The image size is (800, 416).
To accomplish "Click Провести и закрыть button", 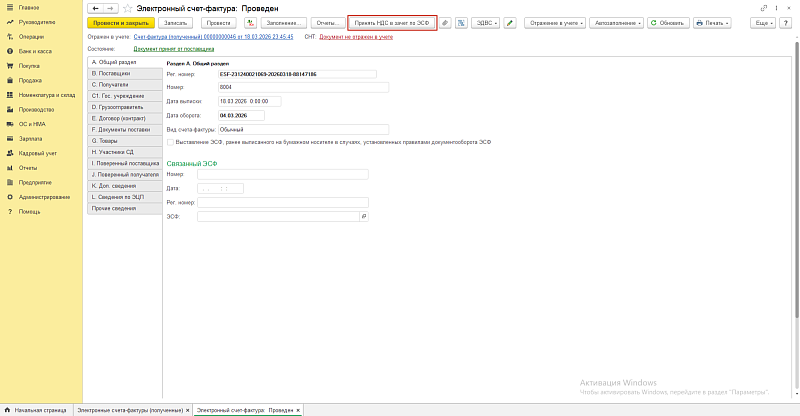I will pyautogui.click(x=121, y=22).
